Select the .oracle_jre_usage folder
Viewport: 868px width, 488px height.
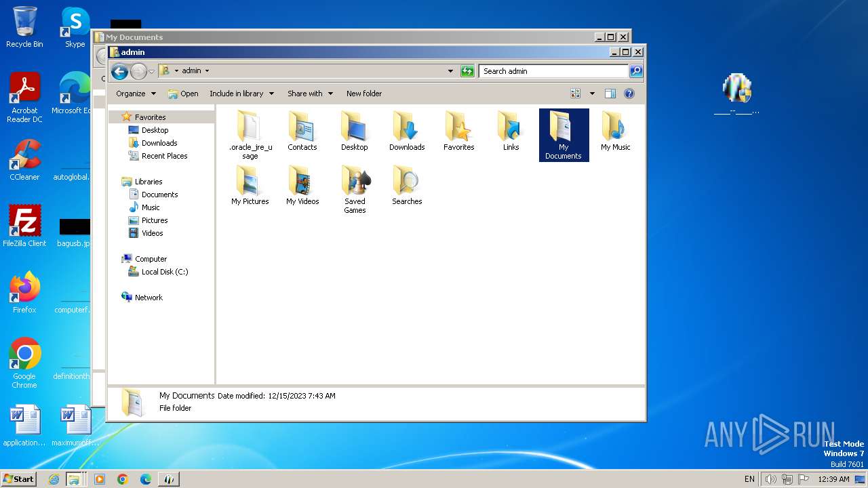click(x=250, y=136)
